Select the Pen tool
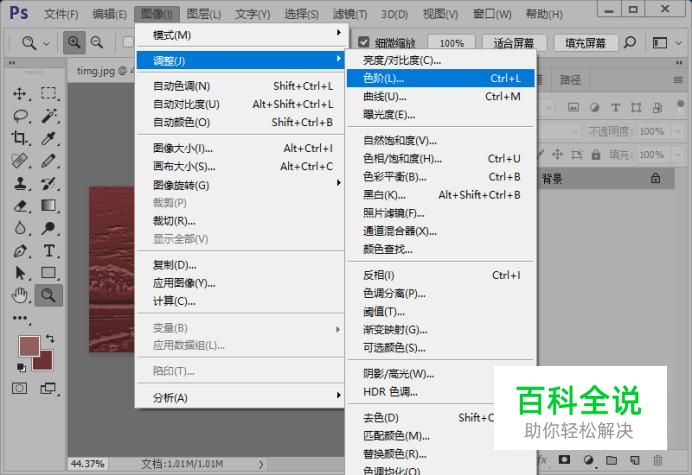The width and height of the screenshot is (692, 475). [x=20, y=251]
